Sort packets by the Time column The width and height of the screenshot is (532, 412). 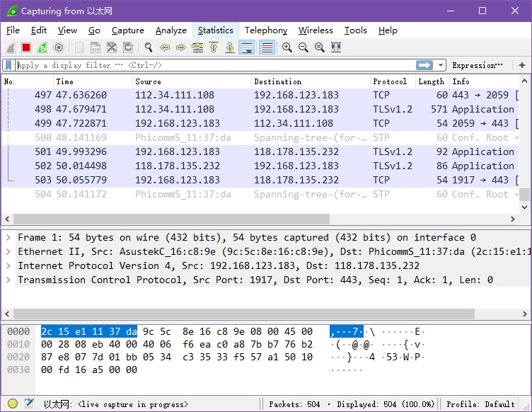[x=93, y=81]
